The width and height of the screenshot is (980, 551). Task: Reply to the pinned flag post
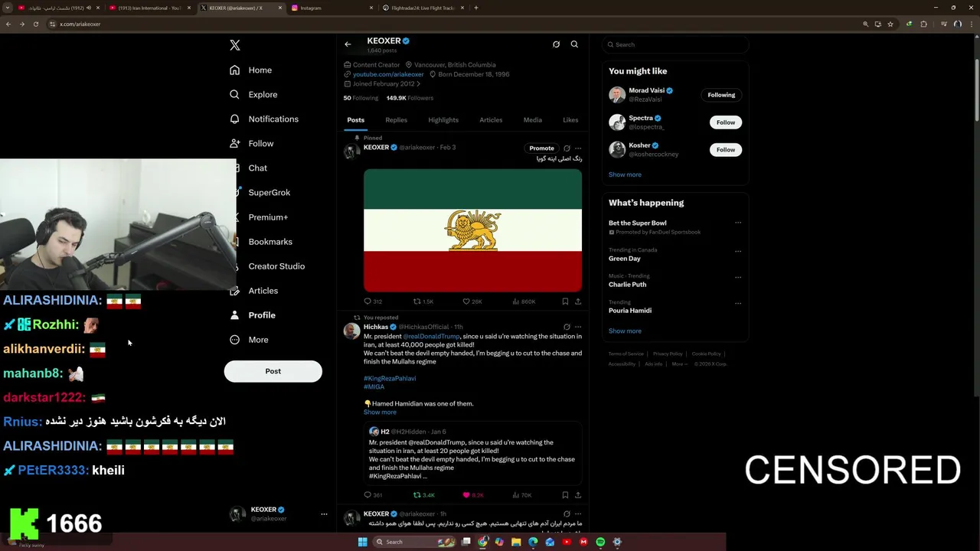pos(372,302)
